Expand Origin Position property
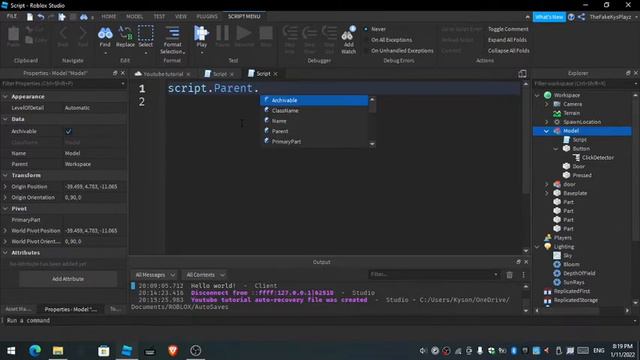Viewport: 640px width, 360px height. [5, 187]
